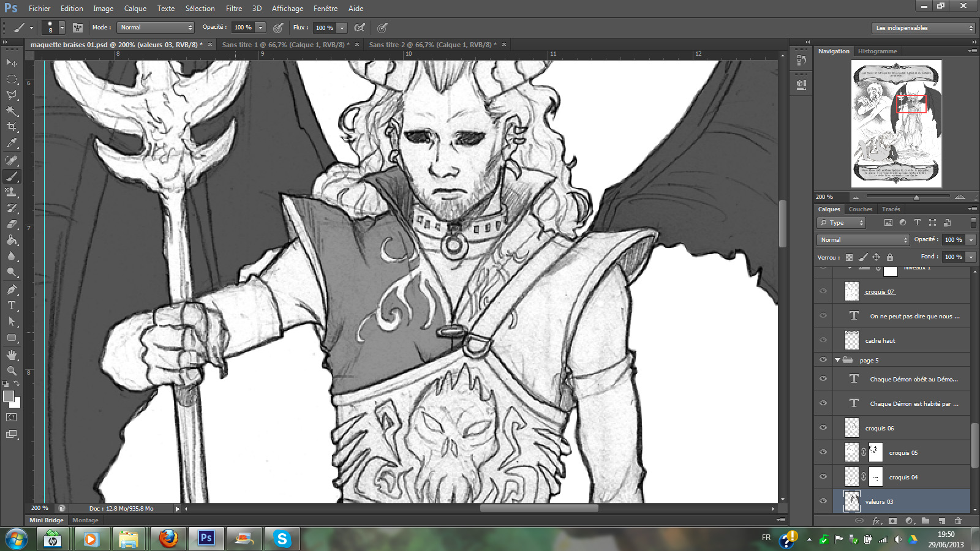Click the navigator zoom percentage field
This screenshot has width=980, height=551.
tap(825, 197)
